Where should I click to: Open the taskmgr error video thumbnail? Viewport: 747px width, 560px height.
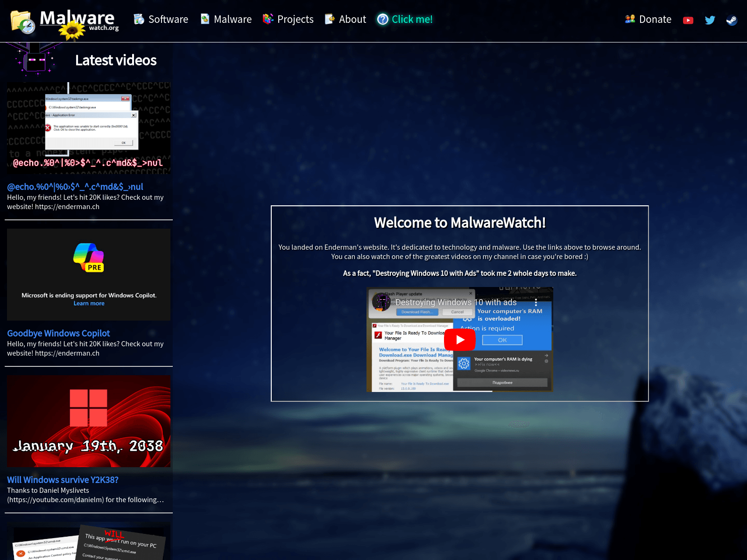pos(89,128)
